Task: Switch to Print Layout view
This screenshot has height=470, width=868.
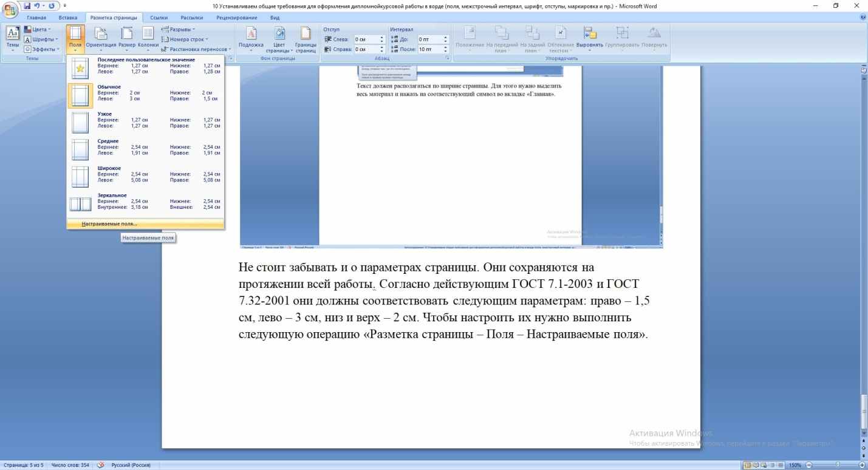Action: 747,466
